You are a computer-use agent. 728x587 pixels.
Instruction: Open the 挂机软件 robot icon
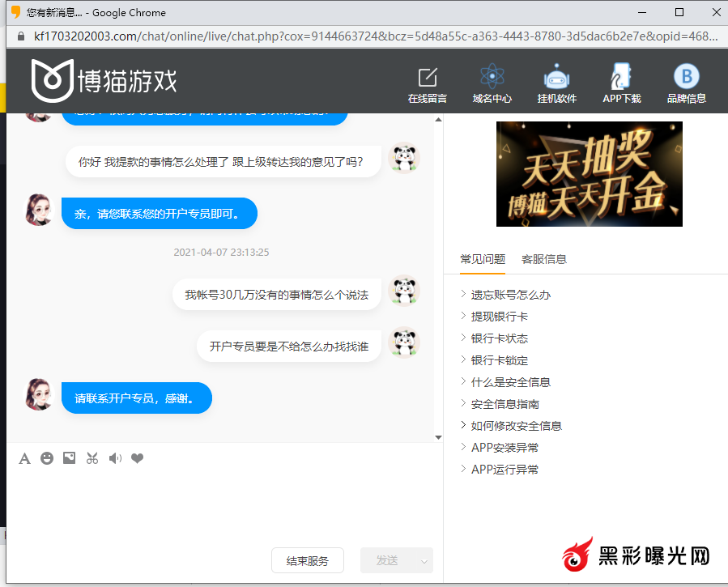[x=556, y=78]
